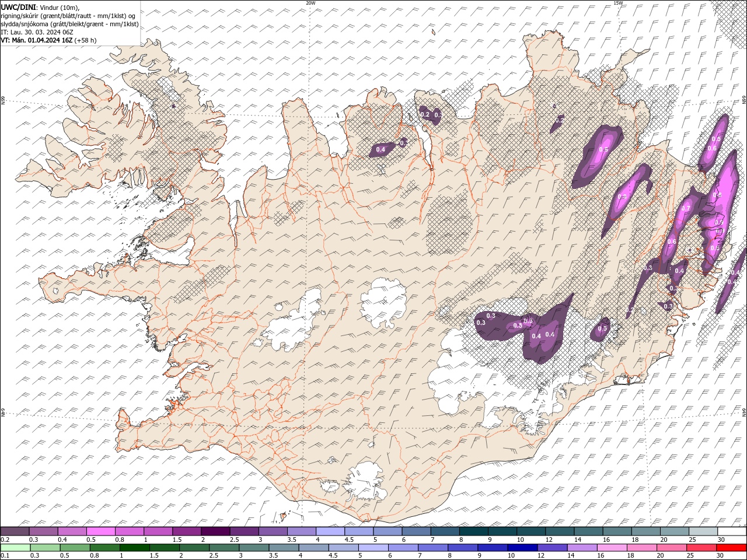Screen dimensions: 747x560
Task: Click the '0.7' precipitation value on the map
Action: tap(686, 208)
